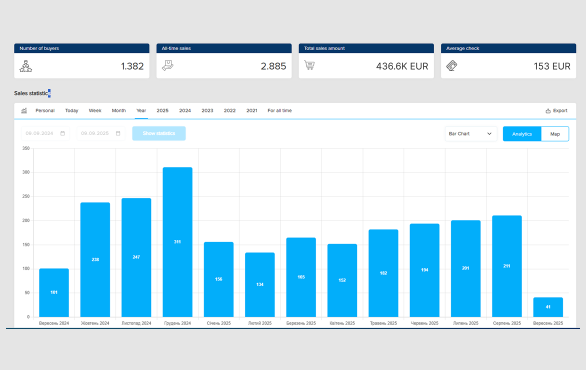This screenshot has height=370, width=586.
Task: Switch view to Map
Action: (x=555, y=134)
